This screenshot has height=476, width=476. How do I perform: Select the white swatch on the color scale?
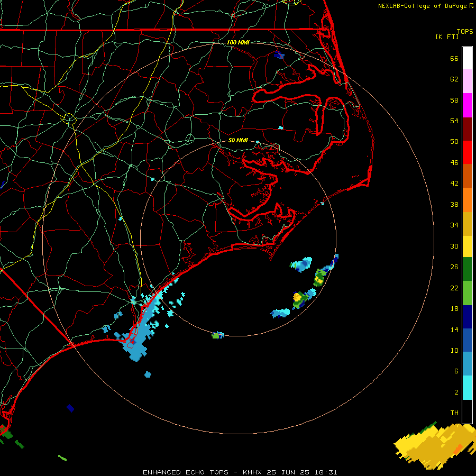click(x=467, y=58)
